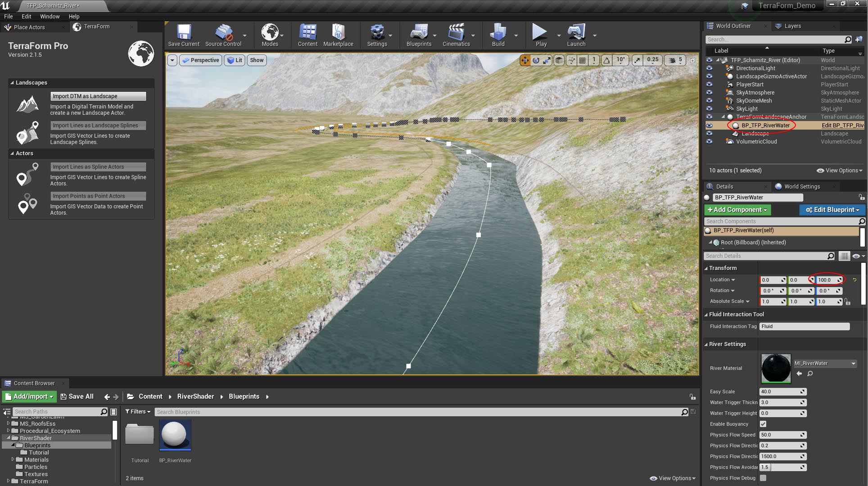Image resolution: width=868 pixels, height=486 pixels.
Task: Open the Modes toolbar icon
Action: (270, 32)
